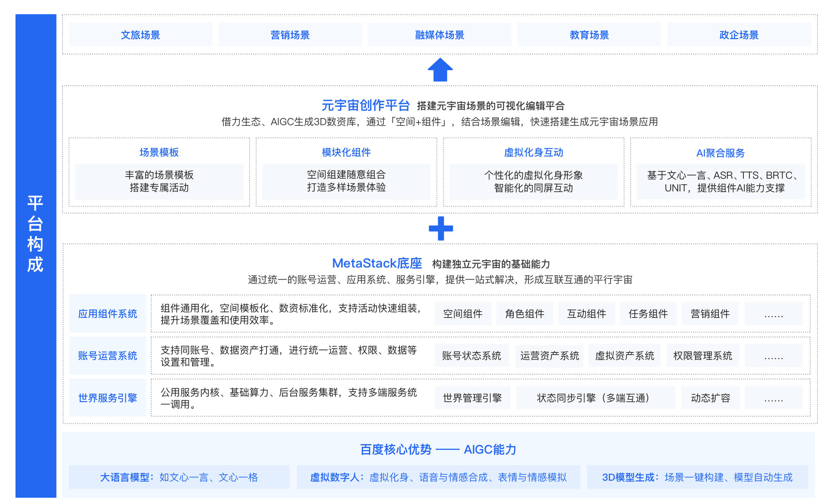Click the 百度核心优势 —— AIGC能力 heading
832x504 pixels.
click(x=438, y=449)
